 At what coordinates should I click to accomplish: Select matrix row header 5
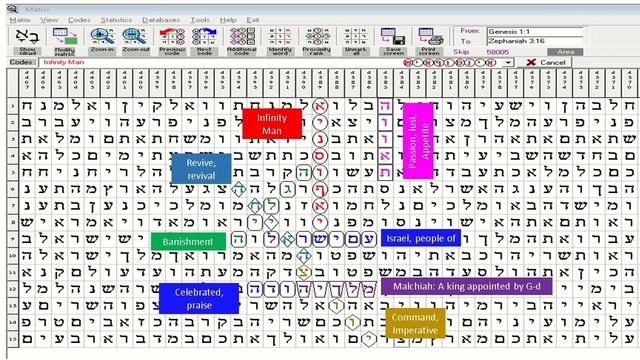13,172
